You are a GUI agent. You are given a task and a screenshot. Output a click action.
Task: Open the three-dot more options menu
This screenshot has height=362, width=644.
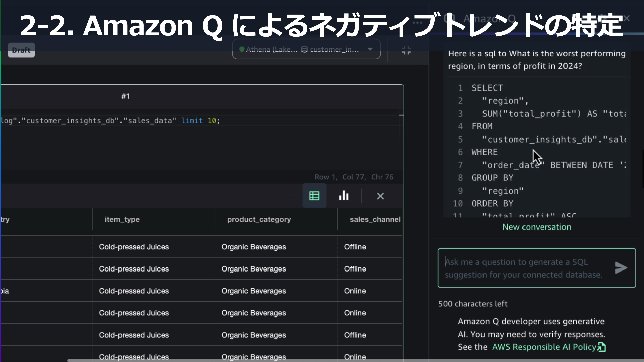click(x=417, y=23)
